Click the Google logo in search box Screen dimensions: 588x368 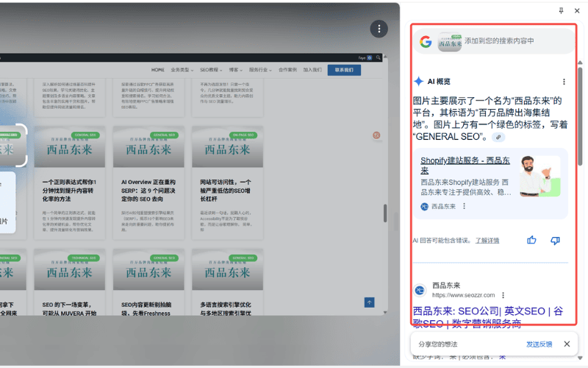(x=426, y=42)
